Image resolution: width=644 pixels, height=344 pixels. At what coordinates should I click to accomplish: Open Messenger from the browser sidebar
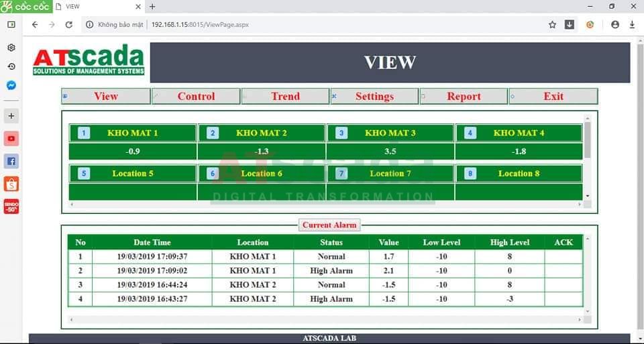click(11, 86)
